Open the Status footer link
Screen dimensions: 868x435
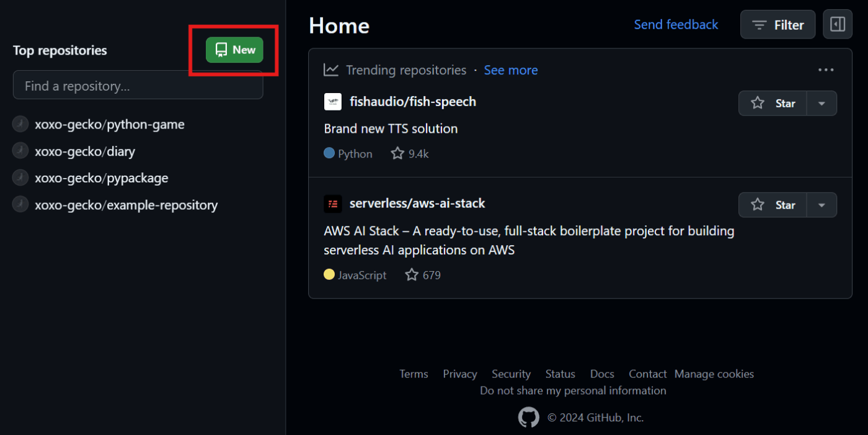pos(560,374)
